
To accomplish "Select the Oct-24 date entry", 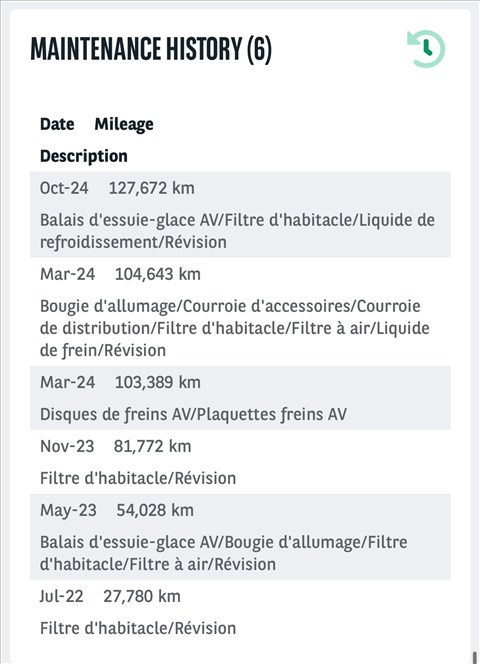I will tap(64, 188).
